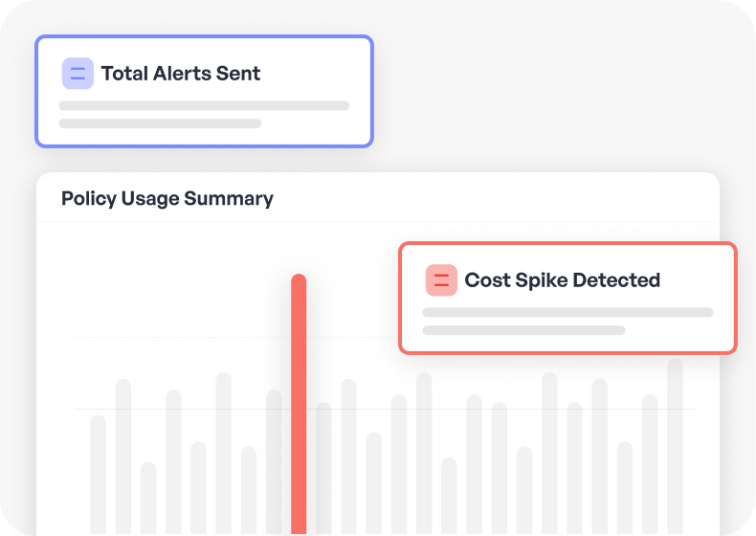The height and width of the screenshot is (536, 756).
Task: Click the red icon beside Cost Spike Detected
Action: click(x=441, y=280)
